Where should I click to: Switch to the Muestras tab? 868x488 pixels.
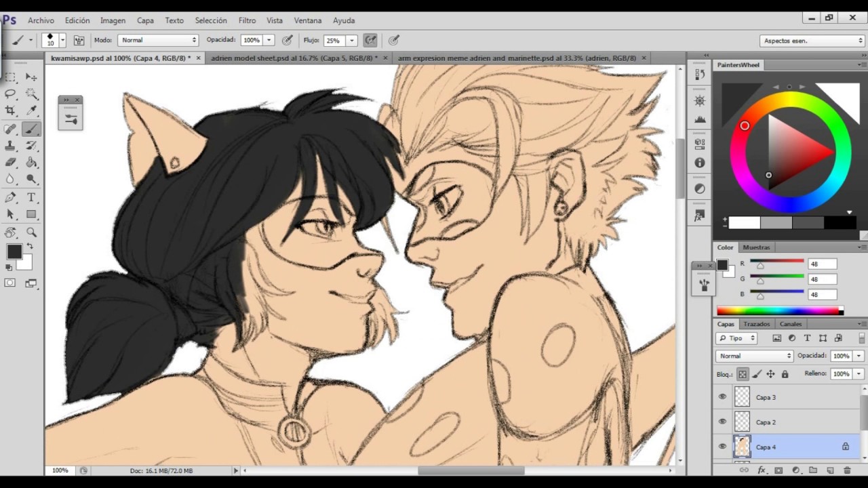(756, 247)
